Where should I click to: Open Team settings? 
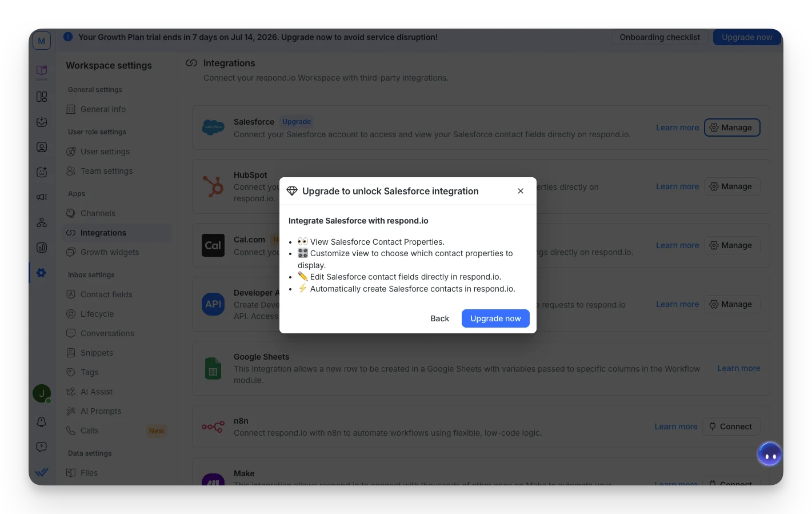tap(116, 171)
